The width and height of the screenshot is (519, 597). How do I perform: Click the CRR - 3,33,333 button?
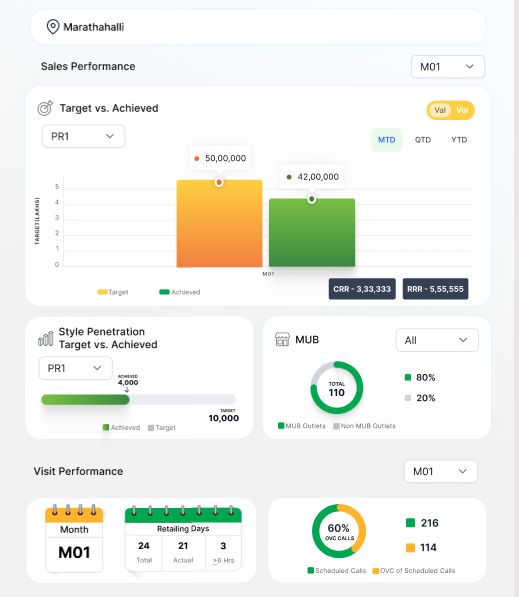[x=362, y=289]
